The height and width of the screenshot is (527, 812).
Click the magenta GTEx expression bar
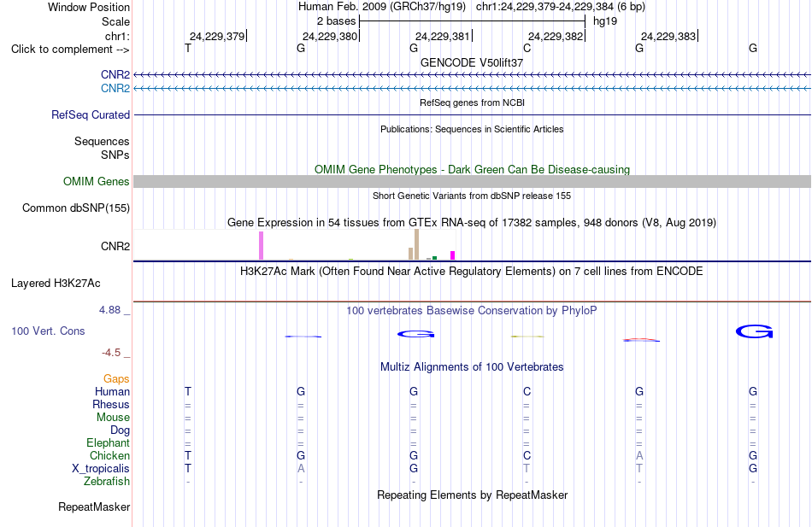[453, 255]
